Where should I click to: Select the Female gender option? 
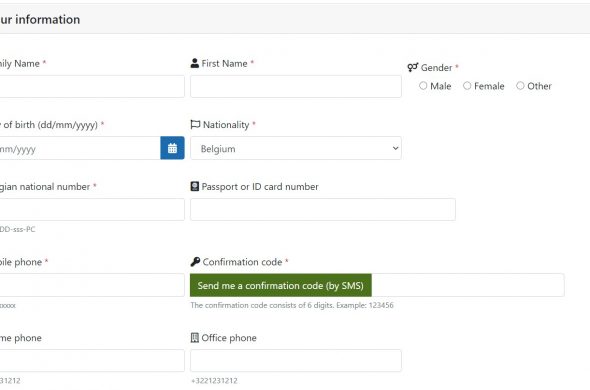[467, 86]
